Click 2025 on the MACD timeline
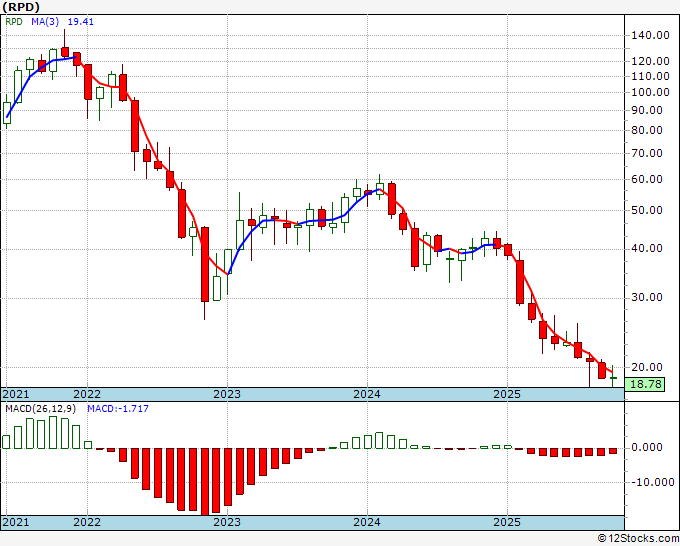Image resolution: width=680 pixels, height=546 pixels. [507, 522]
